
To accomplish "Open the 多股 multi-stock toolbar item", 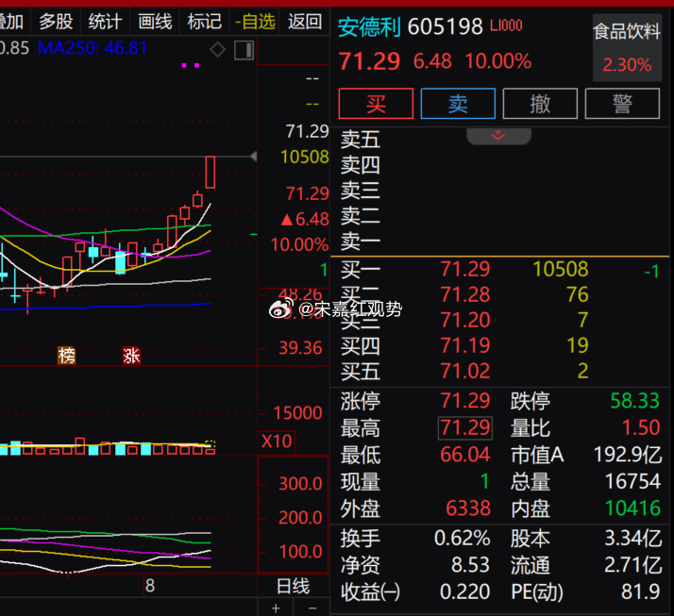I will (56, 21).
